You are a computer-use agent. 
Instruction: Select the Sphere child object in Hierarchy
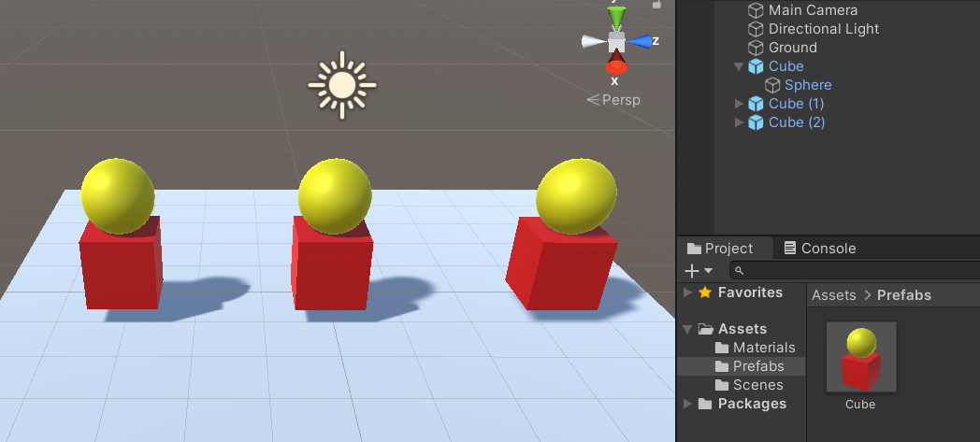pos(808,85)
